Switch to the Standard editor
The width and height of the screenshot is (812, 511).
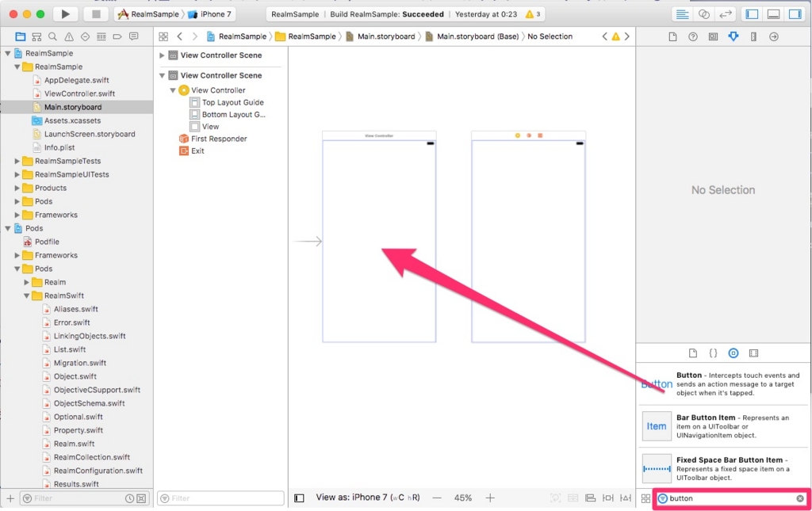tap(682, 14)
